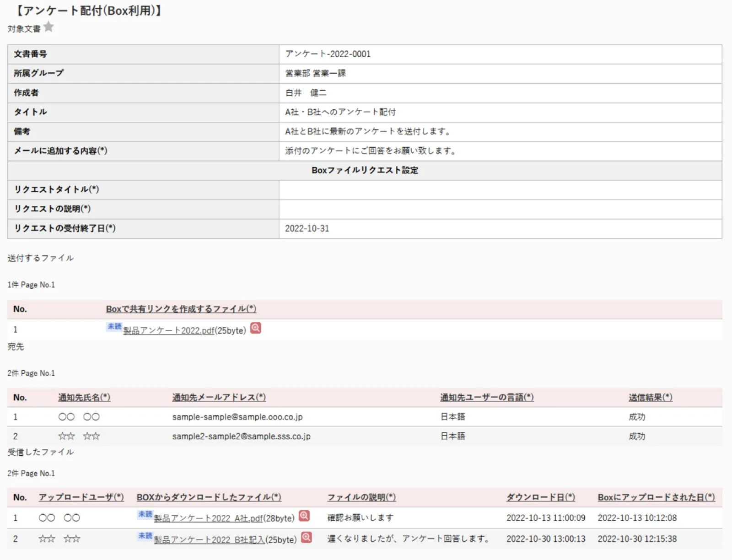Click 成功 result for sample-sample@sample.ooo.co.jp row
This screenshot has width=732, height=560.
[x=637, y=417]
